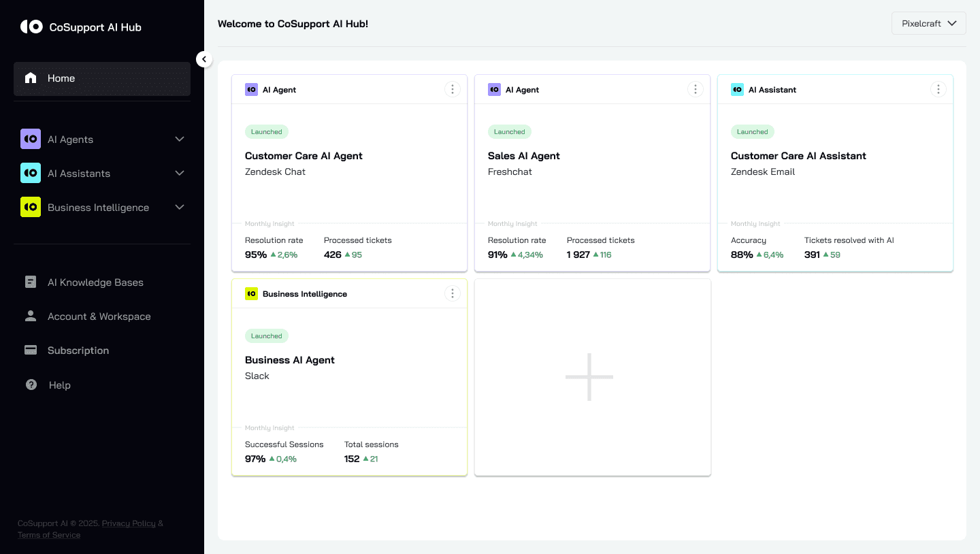
Task: Open kebab menu on Customer Care AI Assistant card
Action: pyautogui.click(x=938, y=89)
